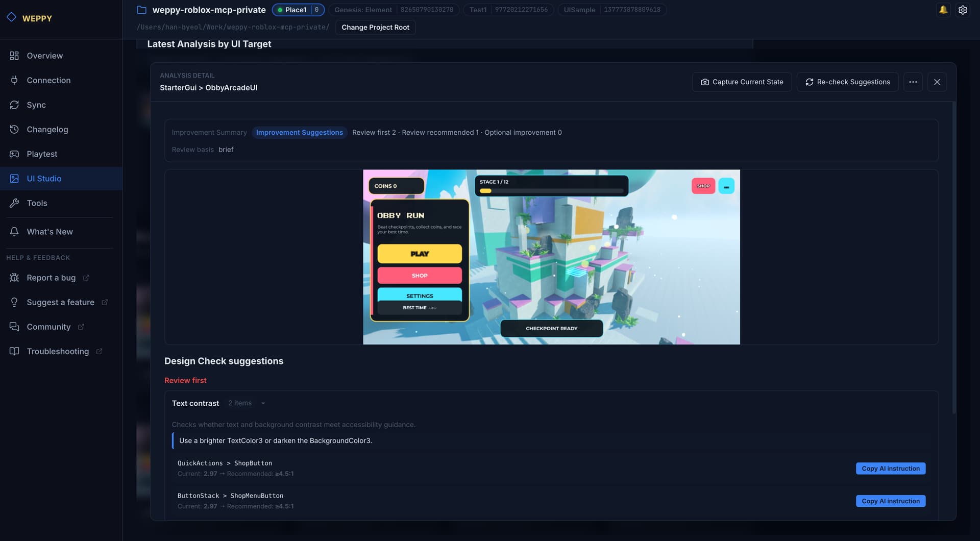Image resolution: width=980 pixels, height=541 pixels.
Task: Open notifications bell in top bar
Action: tap(943, 10)
